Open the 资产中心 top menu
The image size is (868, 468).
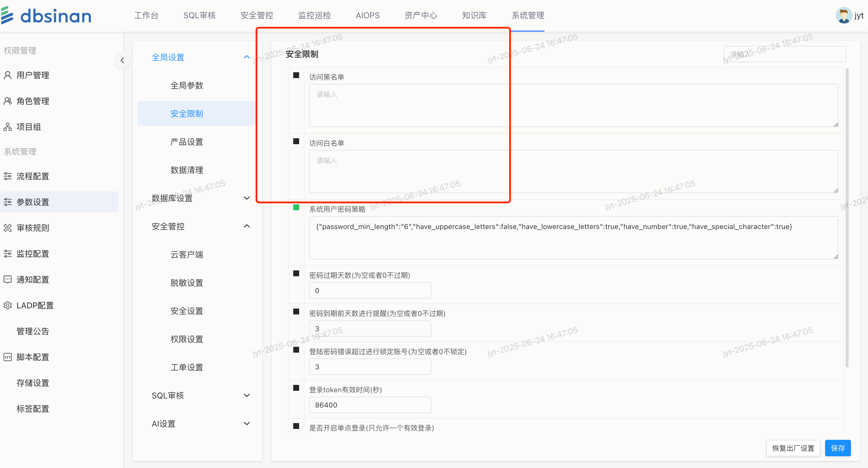tap(420, 16)
